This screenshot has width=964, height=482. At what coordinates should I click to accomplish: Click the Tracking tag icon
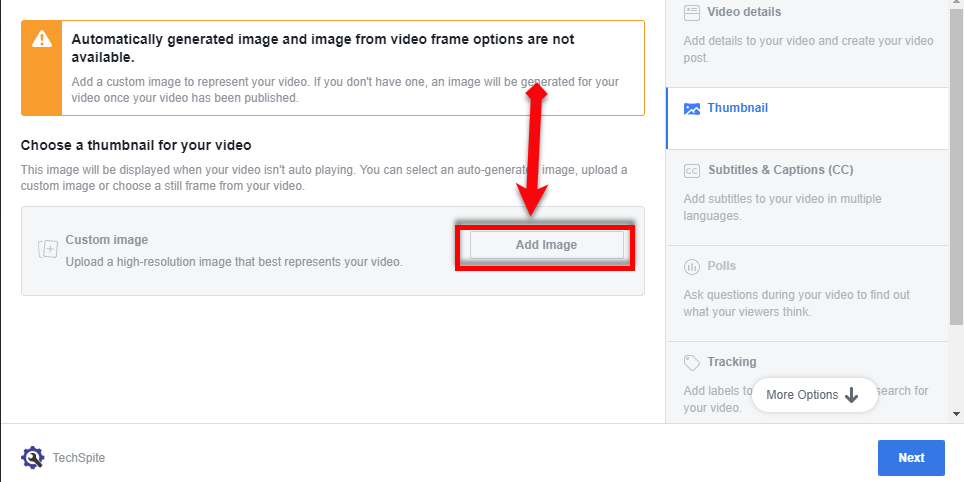click(x=691, y=362)
